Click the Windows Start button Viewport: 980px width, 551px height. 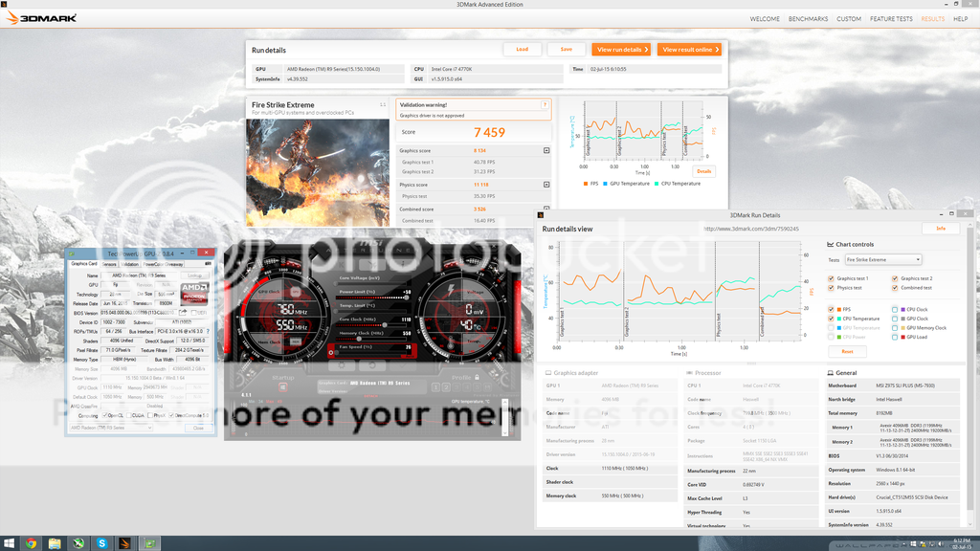[x=8, y=542]
